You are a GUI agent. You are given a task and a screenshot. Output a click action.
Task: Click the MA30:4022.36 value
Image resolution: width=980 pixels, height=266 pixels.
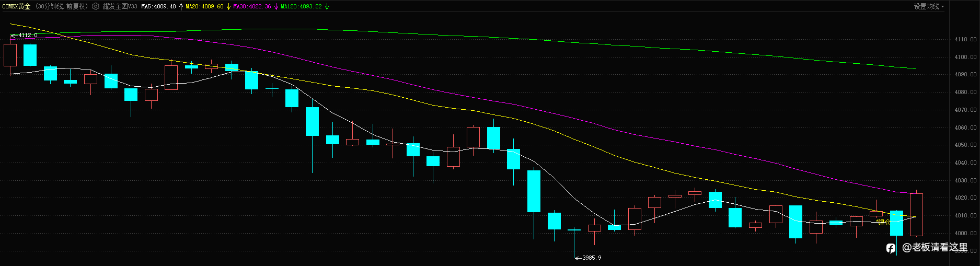point(252,6)
